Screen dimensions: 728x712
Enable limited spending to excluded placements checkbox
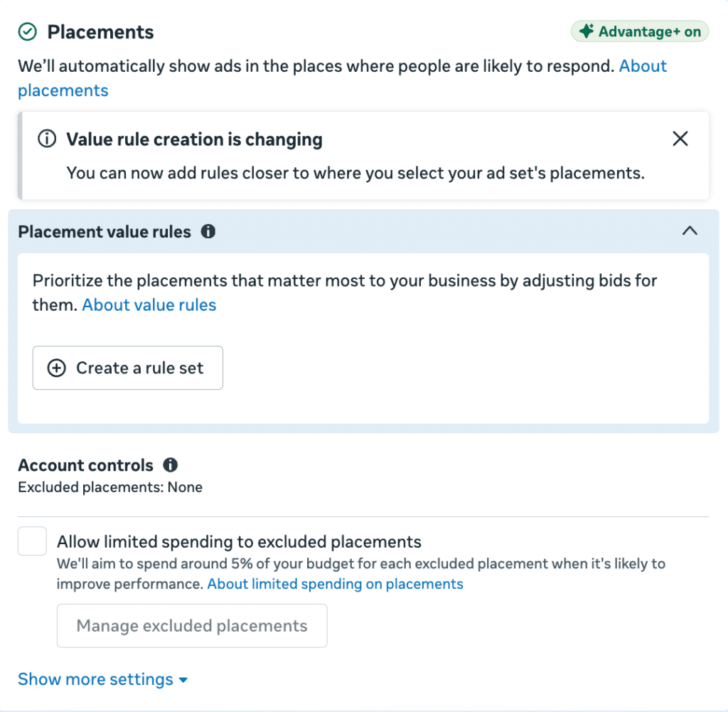(x=32, y=541)
